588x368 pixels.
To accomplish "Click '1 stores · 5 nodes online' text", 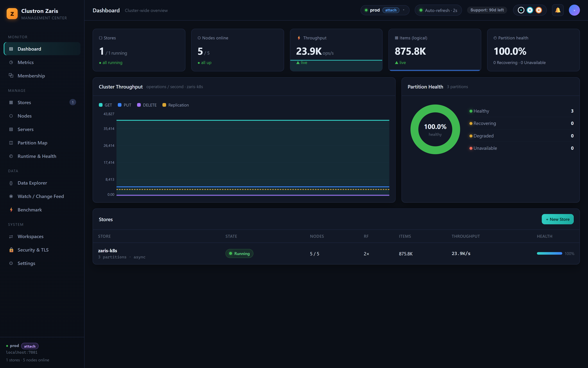I will point(27,360).
